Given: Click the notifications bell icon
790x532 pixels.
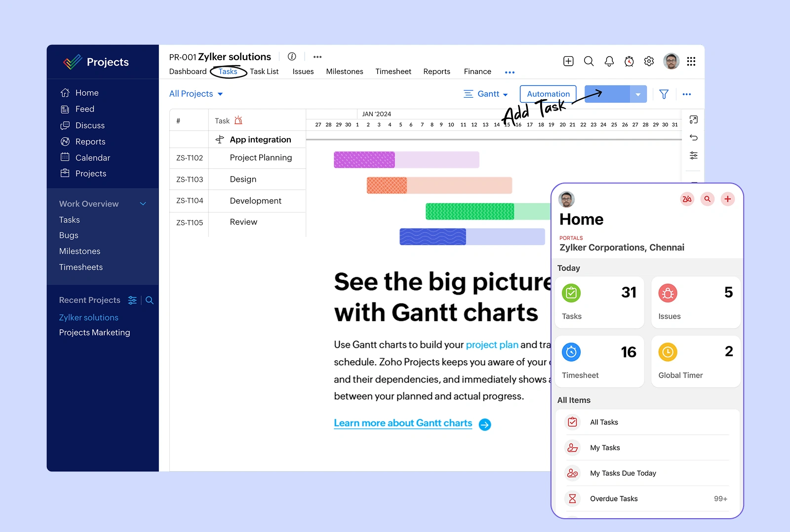Looking at the screenshot, I should 609,61.
